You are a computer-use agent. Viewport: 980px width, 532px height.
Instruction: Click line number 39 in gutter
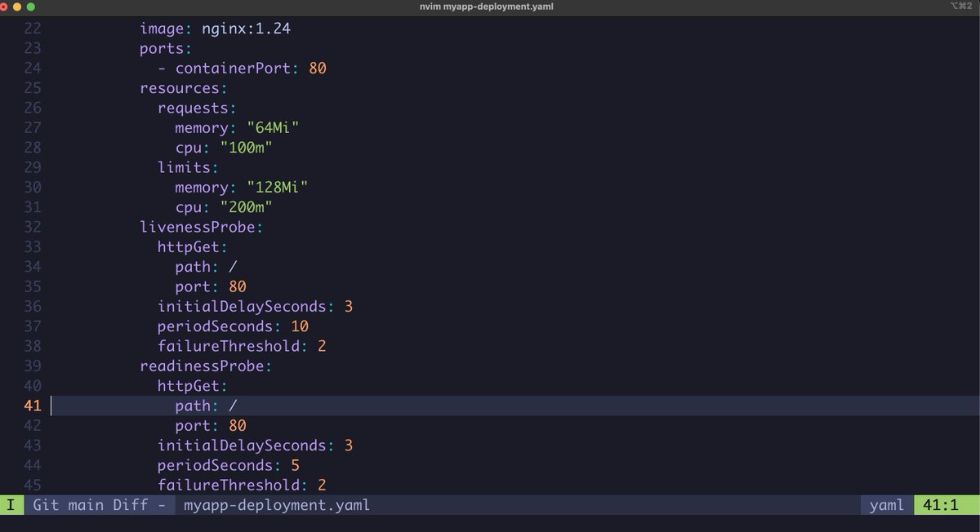[32, 366]
